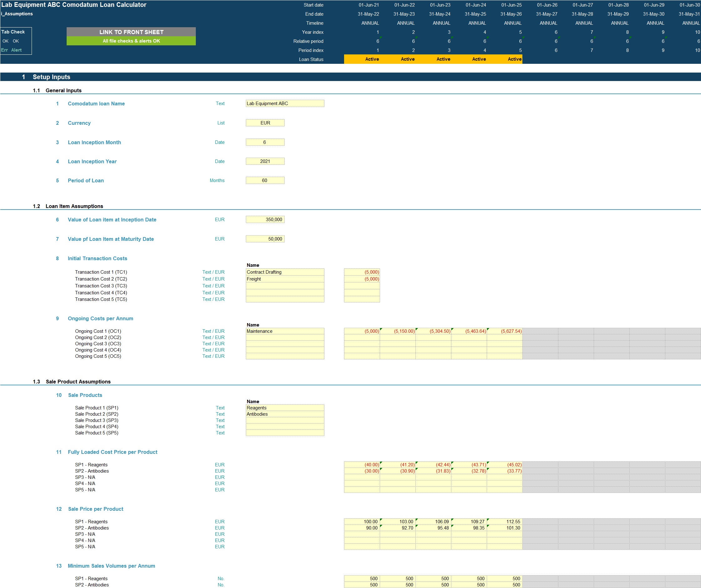Click the Fully Loaded Cost Price per Product label
This screenshot has height=588, width=701.
[x=113, y=452]
